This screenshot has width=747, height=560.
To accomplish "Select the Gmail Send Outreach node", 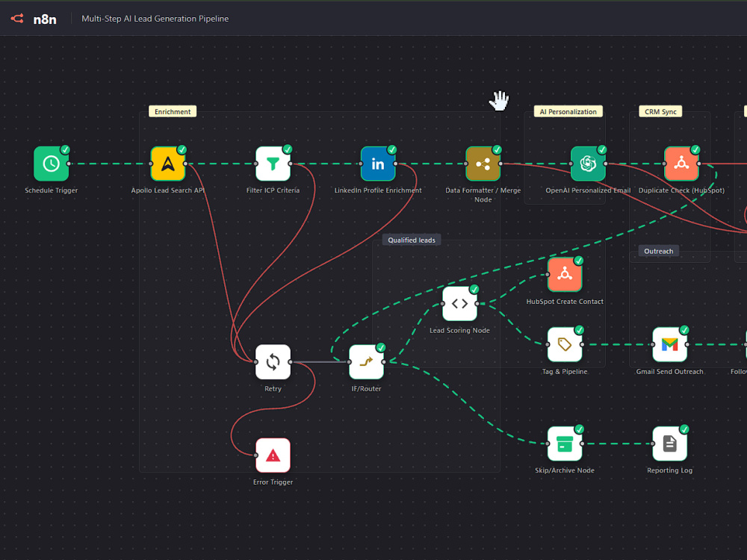I will tap(669, 344).
